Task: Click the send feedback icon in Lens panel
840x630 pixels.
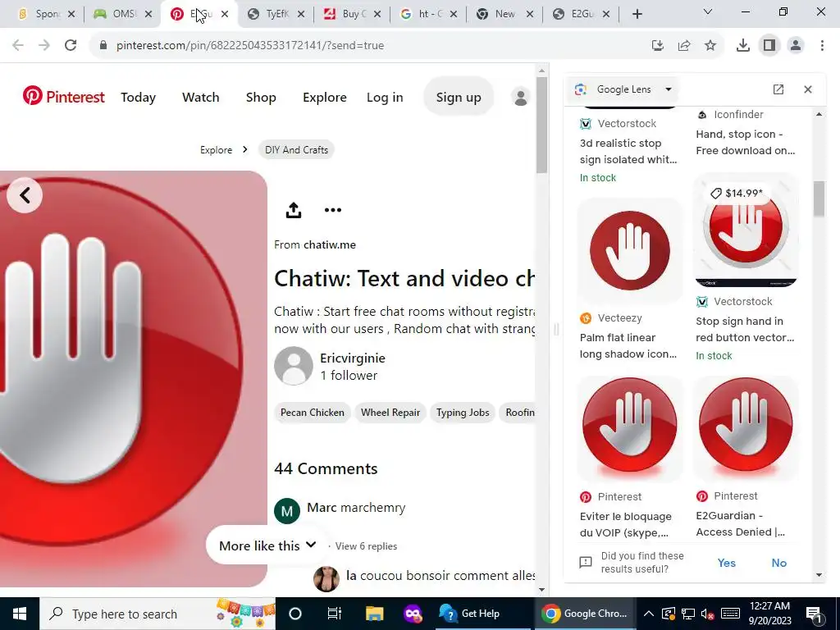Action: (586, 563)
